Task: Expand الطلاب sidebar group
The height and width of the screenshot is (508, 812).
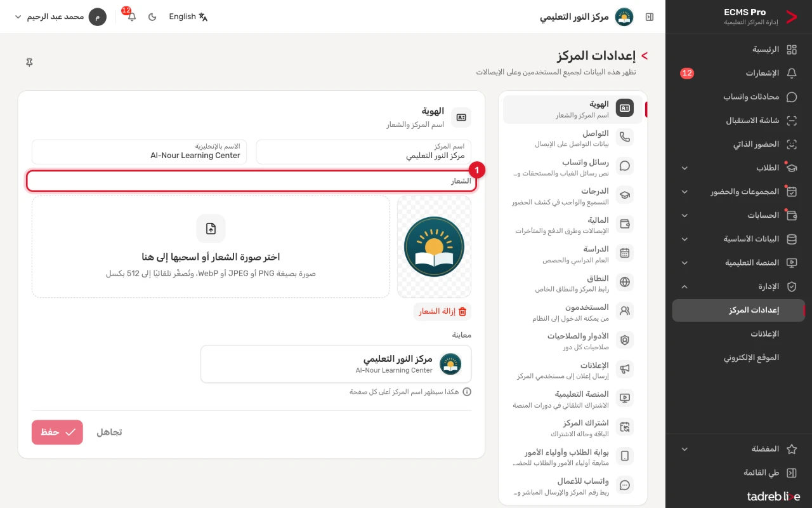Action: pyautogui.click(x=738, y=168)
